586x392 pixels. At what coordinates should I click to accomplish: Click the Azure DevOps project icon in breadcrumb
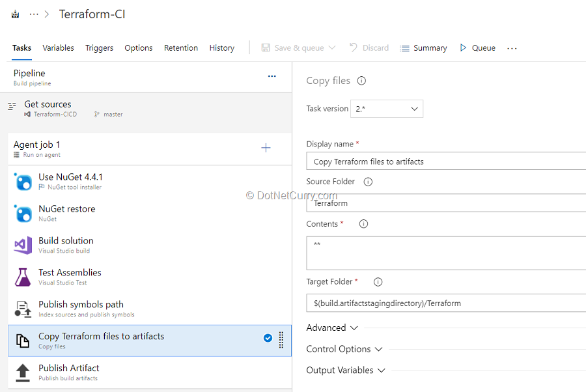click(16, 14)
